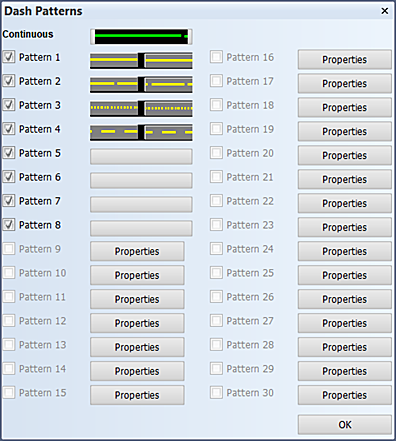This screenshot has height=441, width=396.
Task: Uncheck the Pattern 6 checkbox
Action: pos(9,177)
